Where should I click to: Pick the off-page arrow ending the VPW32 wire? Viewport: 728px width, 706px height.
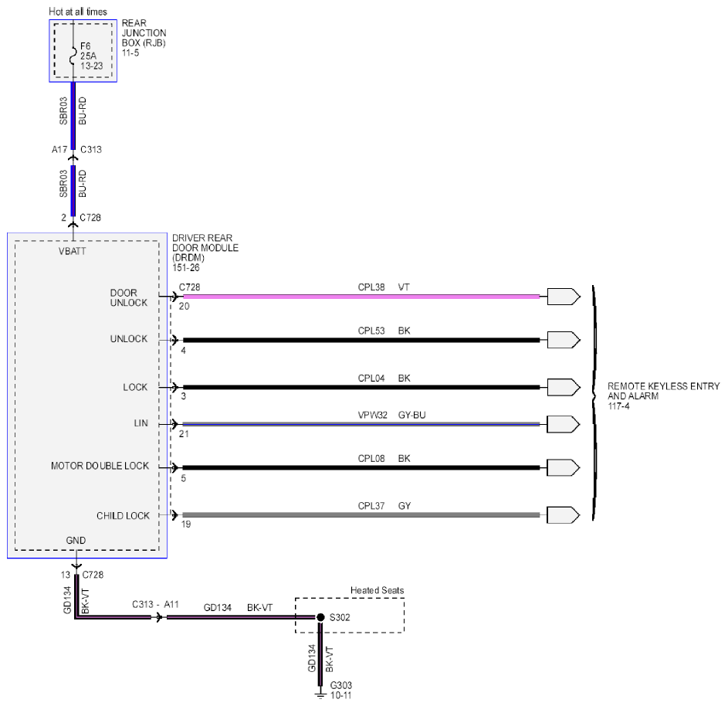(564, 424)
